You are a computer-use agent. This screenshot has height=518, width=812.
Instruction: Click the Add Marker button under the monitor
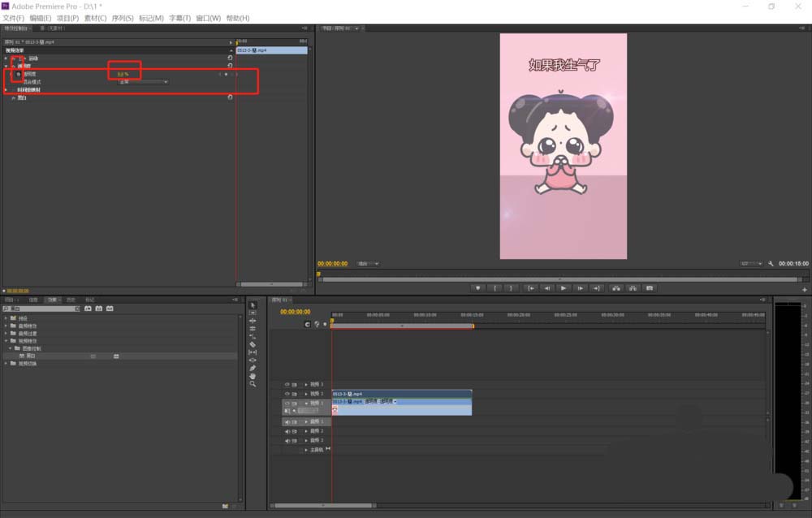[x=477, y=287]
